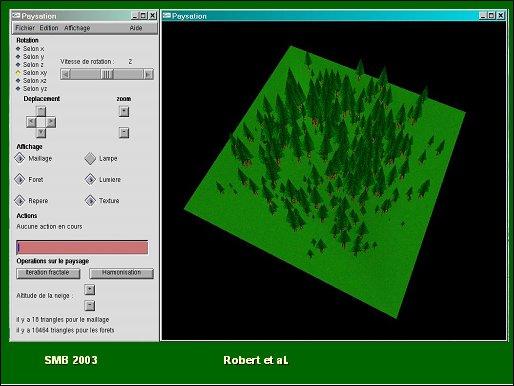Screen dimensions: 514x386
Task: Zoom out with the zoom minus button
Action: [124, 133]
